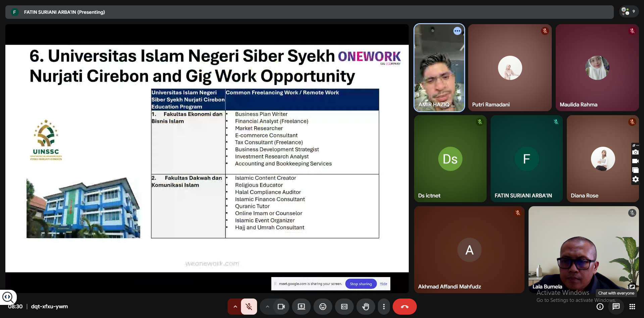Screen dimensions: 644x318
Task: Select Lala Bumela's video tile
Action: pyautogui.click(x=583, y=249)
